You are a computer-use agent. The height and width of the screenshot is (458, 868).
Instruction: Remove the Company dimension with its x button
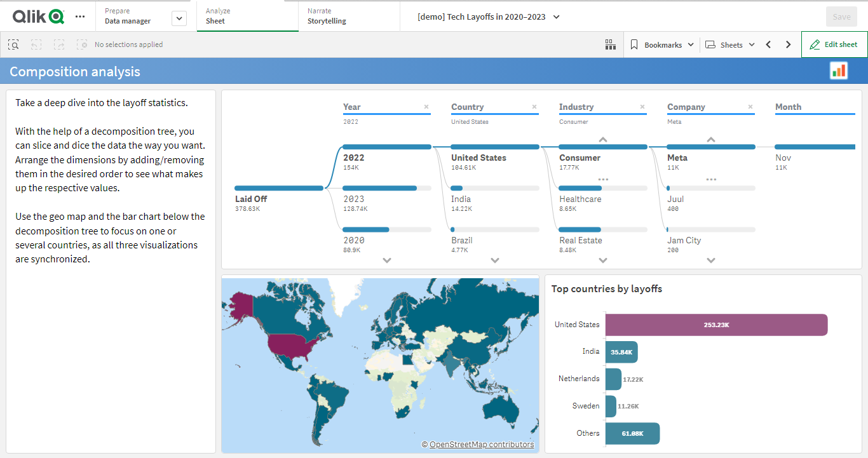(x=750, y=106)
